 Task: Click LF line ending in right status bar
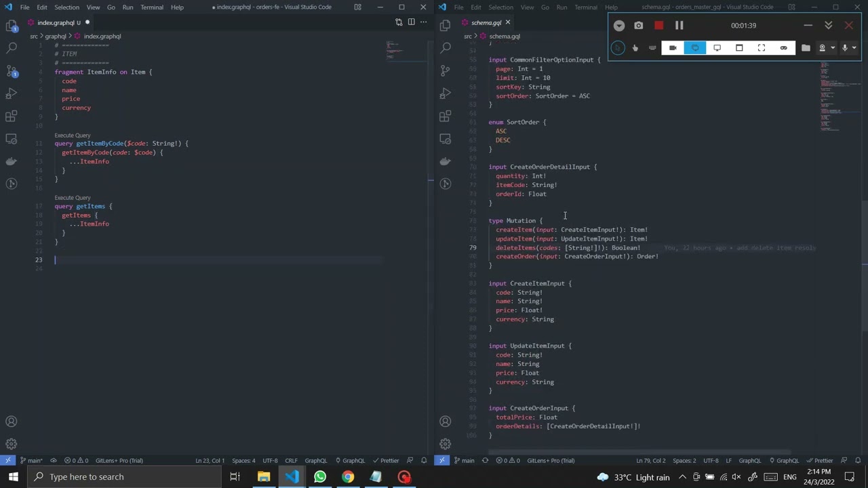coord(729,460)
